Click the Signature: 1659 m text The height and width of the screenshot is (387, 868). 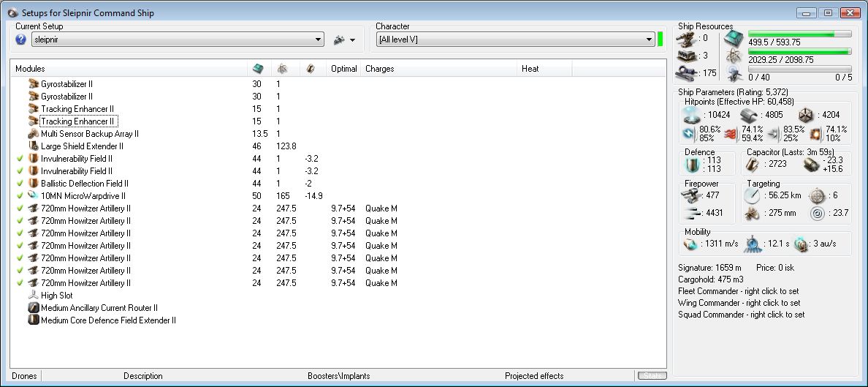tap(709, 268)
